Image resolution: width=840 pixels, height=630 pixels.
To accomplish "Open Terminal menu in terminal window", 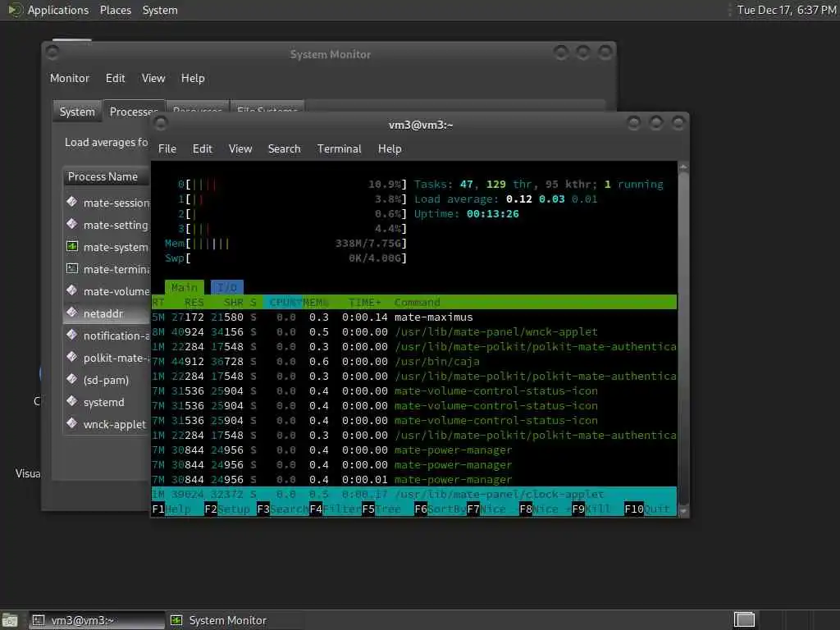I will 339,149.
